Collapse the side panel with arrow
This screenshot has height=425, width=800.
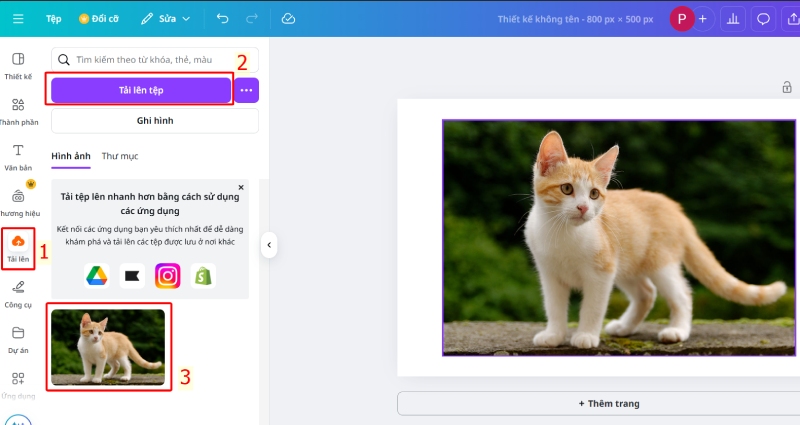(269, 245)
